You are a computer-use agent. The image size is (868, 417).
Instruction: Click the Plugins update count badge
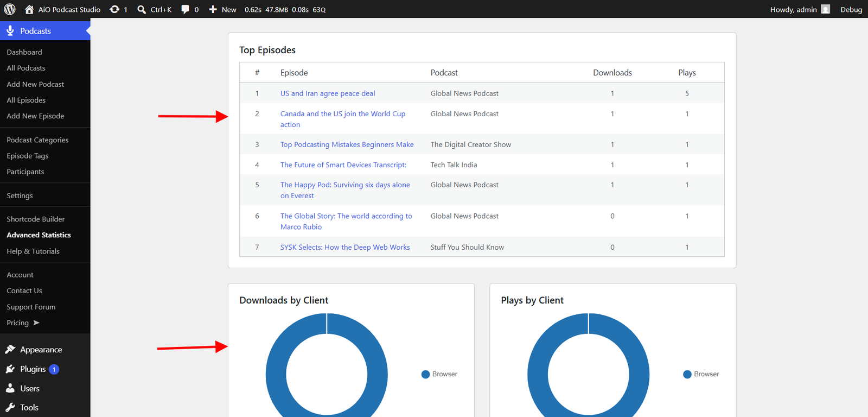[x=54, y=369]
